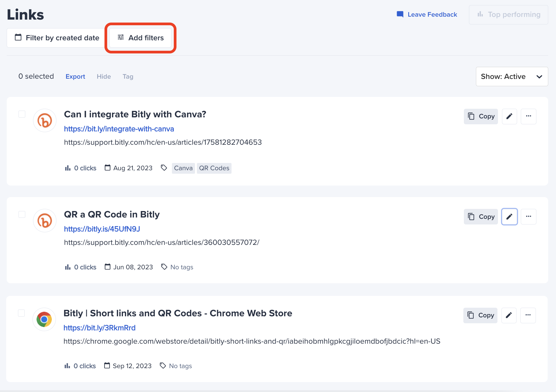Open the Add filters panel
This screenshot has width=556, height=392.
pos(140,38)
